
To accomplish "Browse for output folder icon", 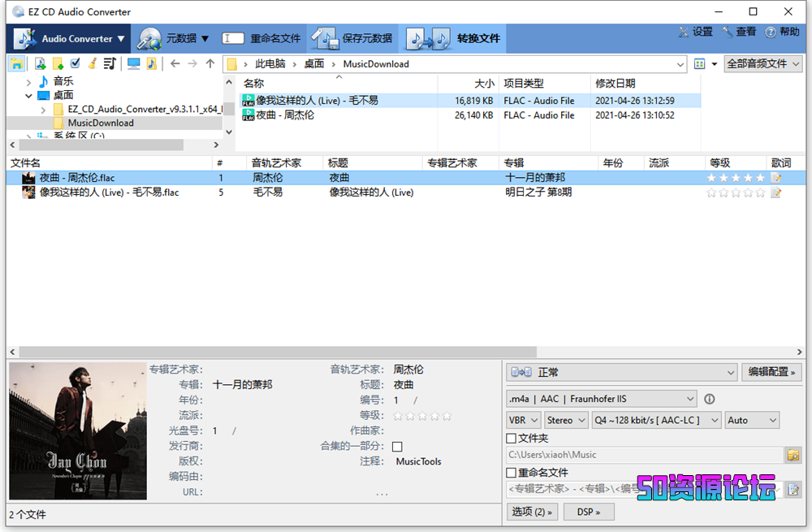I will [793, 455].
